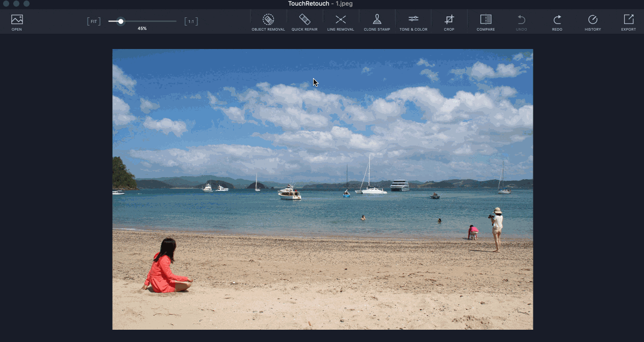Fit the image to window with FIT
This screenshot has height=342, width=644.
[x=94, y=21]
